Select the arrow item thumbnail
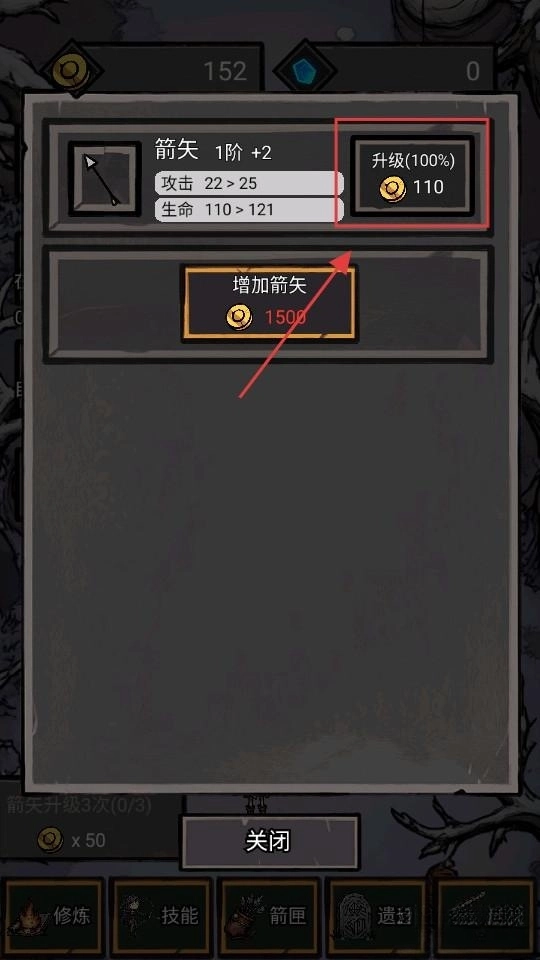The image size is (540, 960). coord(105,178)
